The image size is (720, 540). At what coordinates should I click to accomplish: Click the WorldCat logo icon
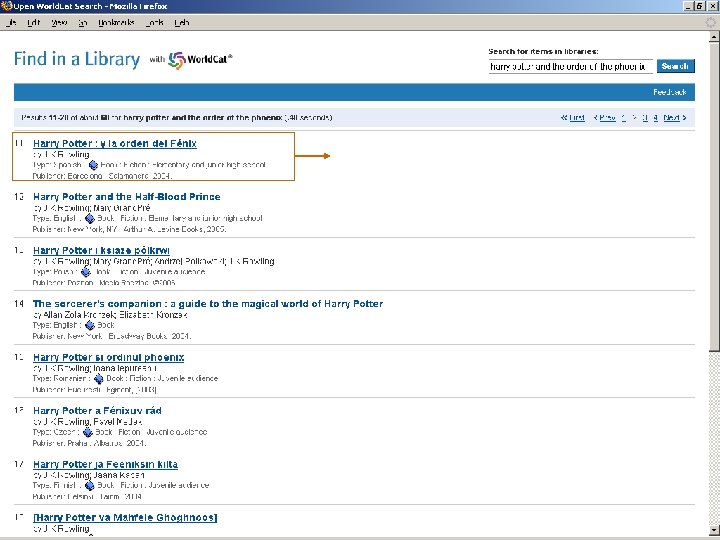point(176,60)
